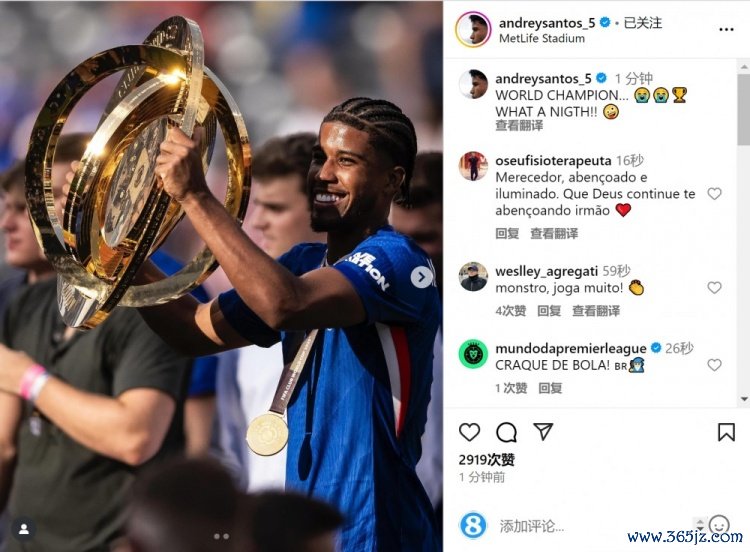The width and height of the screenshot is (750, 552).
Task: Open MetLife Stadium location link
Action: [541, 38]
